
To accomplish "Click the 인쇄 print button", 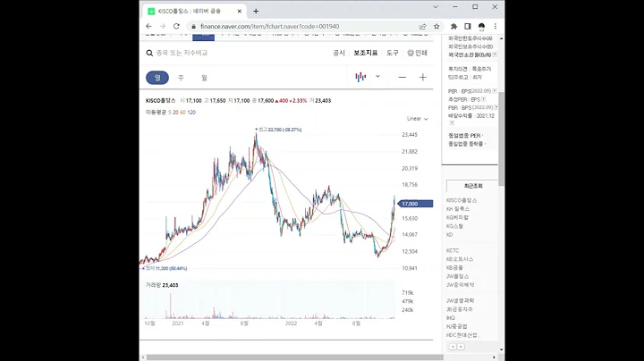I will point(418,53).
